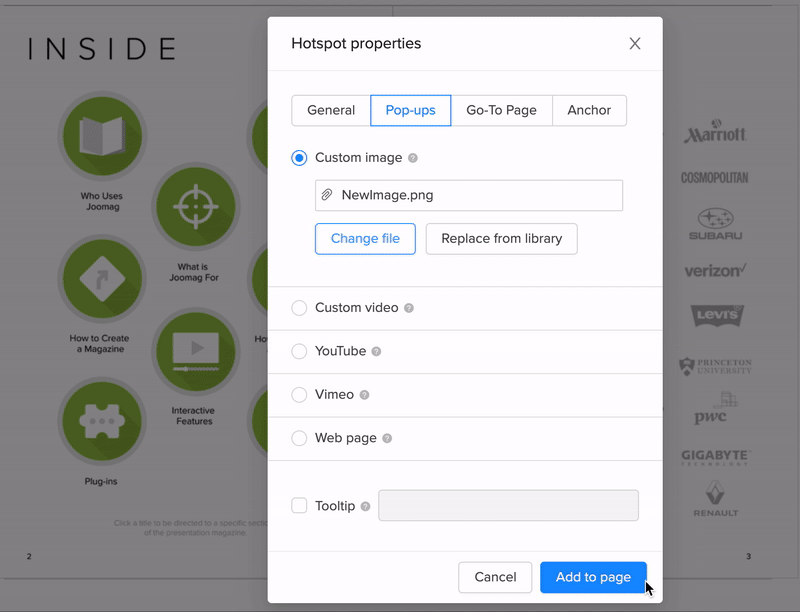The image size is (800, 612).
Task: Click the Tooltip help icon
Action: [365, 506]
